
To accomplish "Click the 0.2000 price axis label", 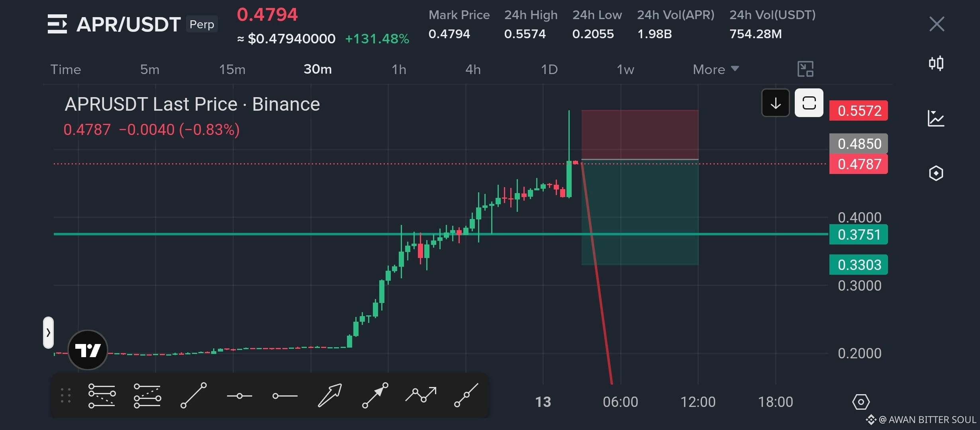I will coord(859,353).
